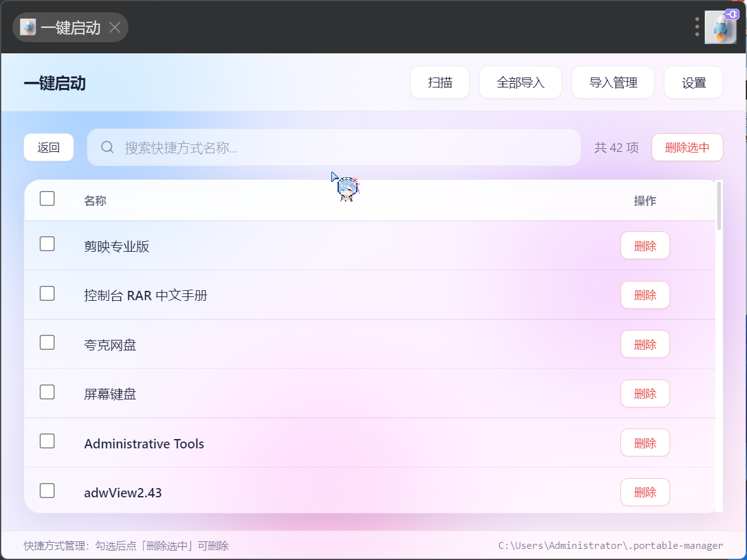Click the adwView2.43 name text
Screen dimensions: 747x560
(x=123, y=493)
